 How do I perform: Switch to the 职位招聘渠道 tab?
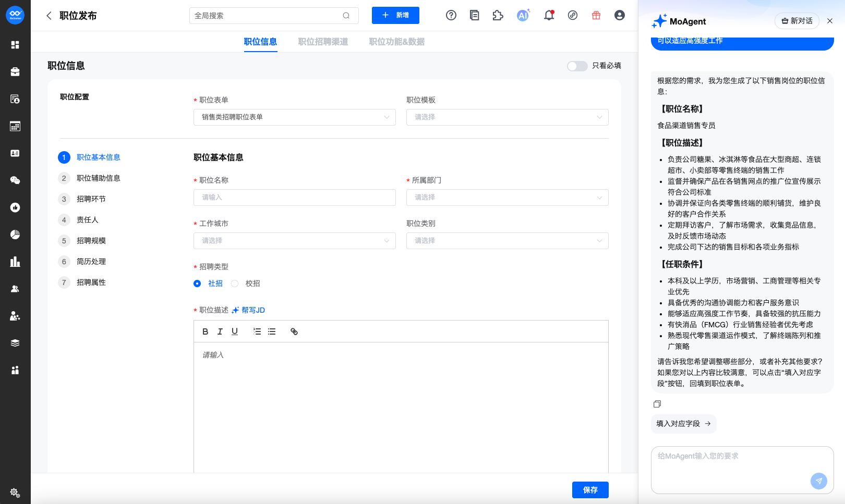coord(323,42)
